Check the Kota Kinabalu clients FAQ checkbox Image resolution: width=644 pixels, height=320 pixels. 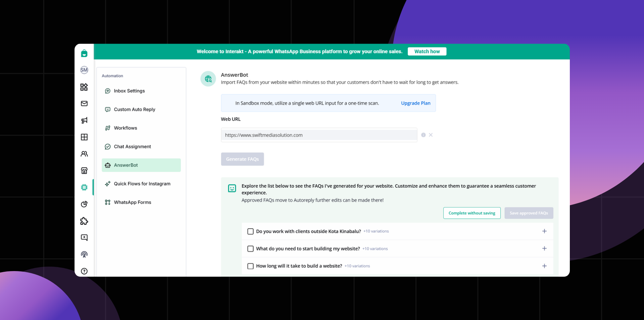(250, 232)
